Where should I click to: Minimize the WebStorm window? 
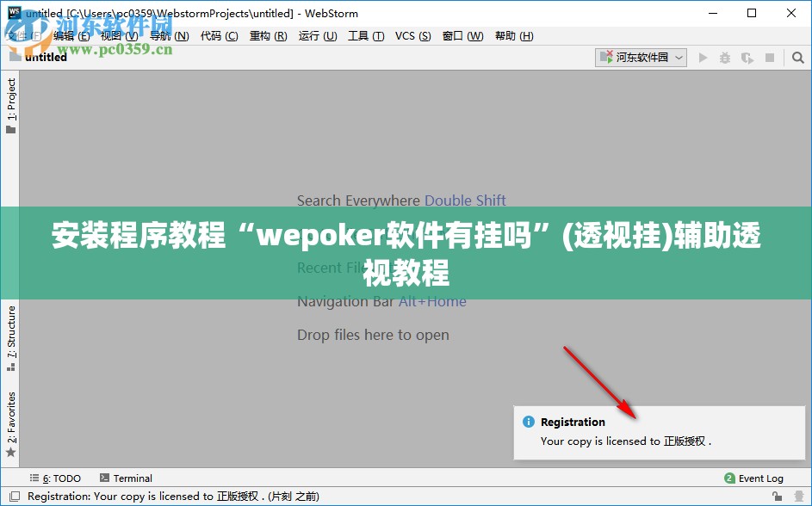click(713, 13)
